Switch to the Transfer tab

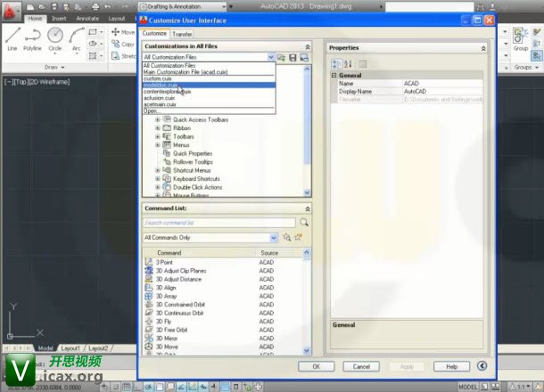click(182, 34)
